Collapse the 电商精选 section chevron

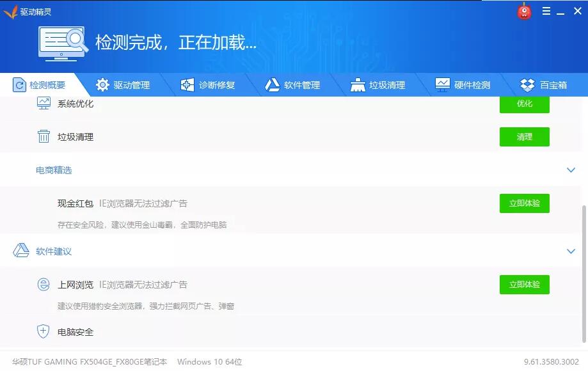[x=571, y=170]
